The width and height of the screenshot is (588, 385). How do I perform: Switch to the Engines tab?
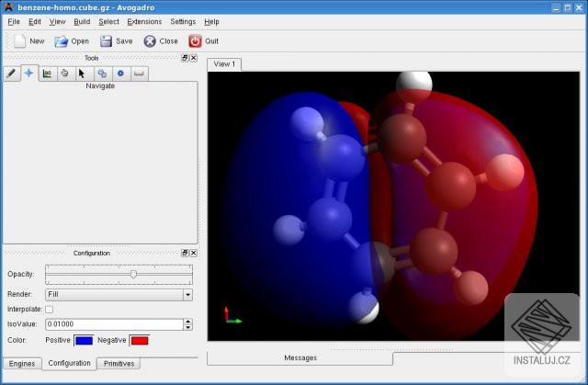22,364
